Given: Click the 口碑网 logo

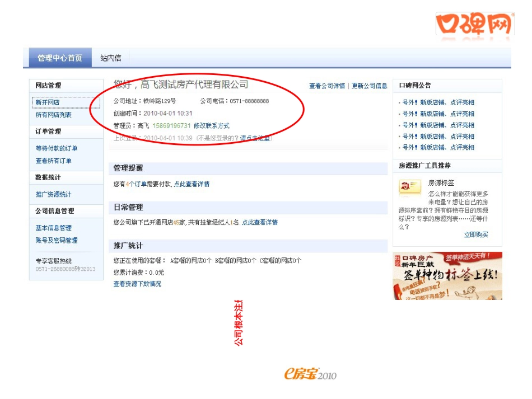Looking at the screenshot, I should [x=475, y=24].
